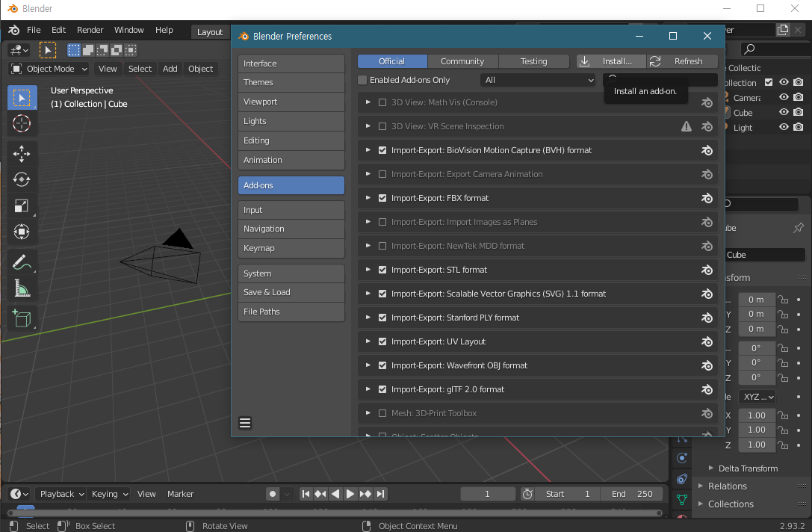Image resolution: width=812 pixels, height=532 pixels.
Task: Select the Annotate pencil tool
Action: click(22, 262)
